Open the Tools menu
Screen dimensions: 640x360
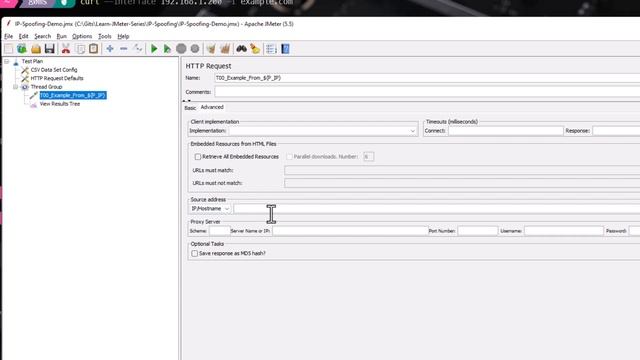[x=104, y=36]
